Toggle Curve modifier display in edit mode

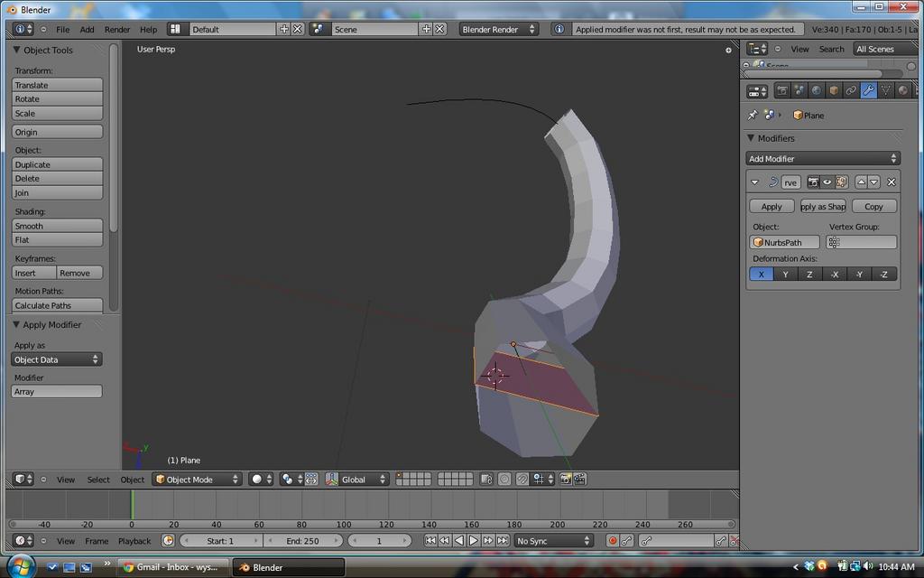(x=842, y=182)
